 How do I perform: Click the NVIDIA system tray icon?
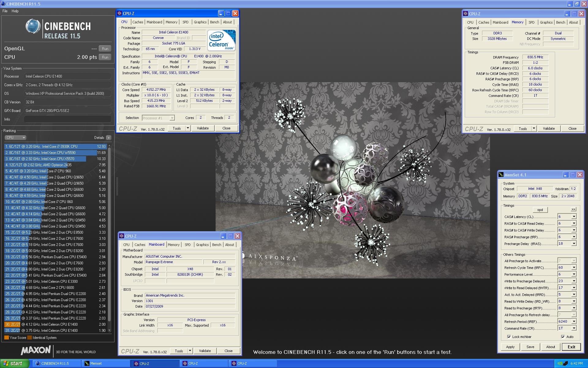pyautogui.click(x=560, y=363)
